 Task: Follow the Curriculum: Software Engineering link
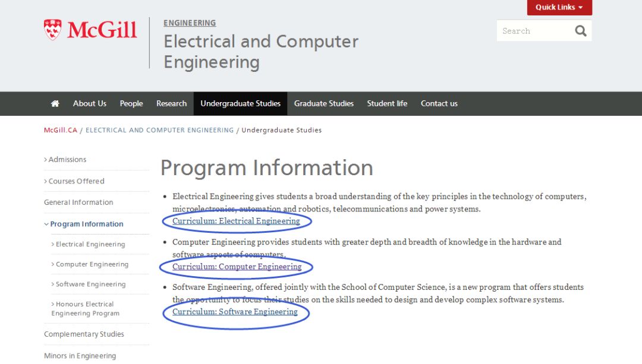pyautogui.click(x=235, y=312)
